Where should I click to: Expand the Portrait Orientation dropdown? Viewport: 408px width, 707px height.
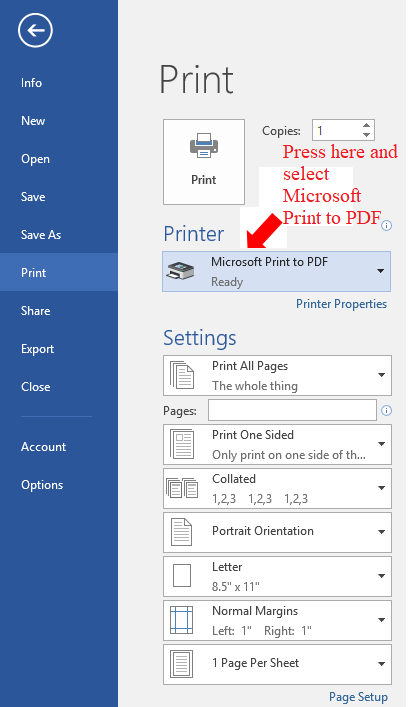pyautogui.click(x=381, y=532)
